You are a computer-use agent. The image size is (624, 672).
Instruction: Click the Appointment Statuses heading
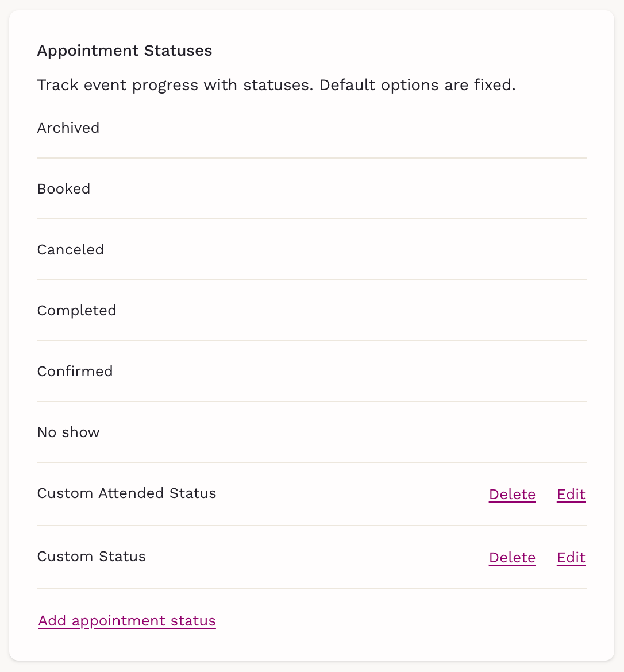(x=125, y=51)
